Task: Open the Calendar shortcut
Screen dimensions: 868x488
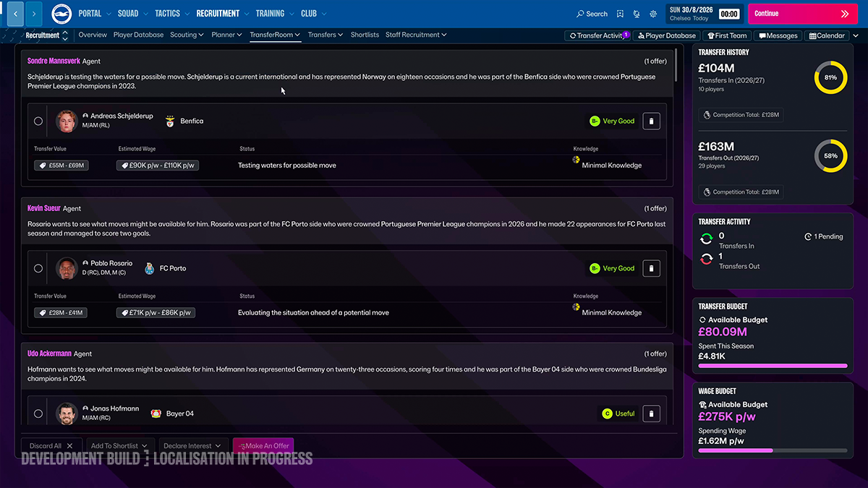Action: (827, 35)
